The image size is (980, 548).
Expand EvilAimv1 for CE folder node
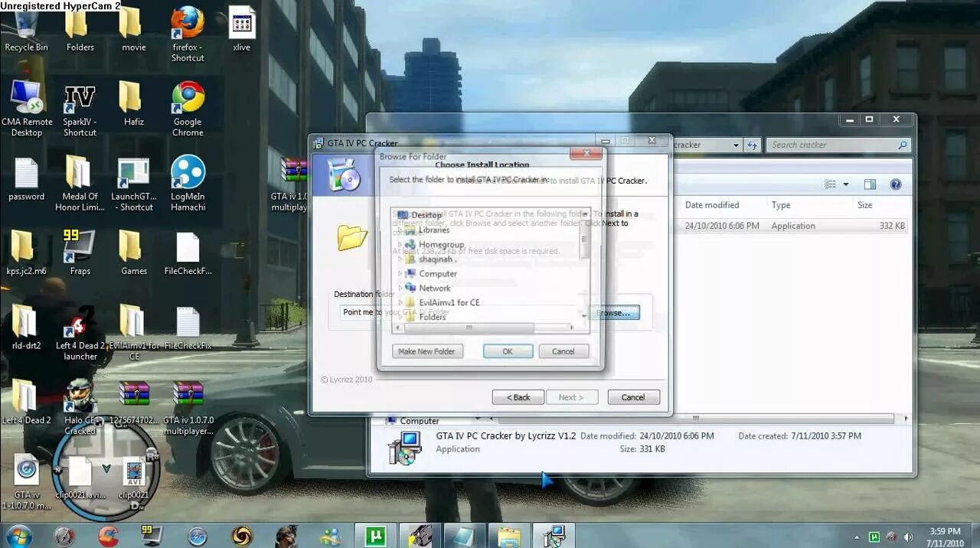coord(400,303)
